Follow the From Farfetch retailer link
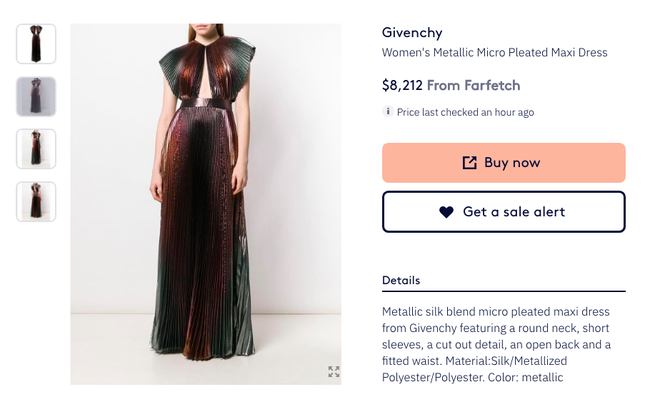 [x=473, y=85]
